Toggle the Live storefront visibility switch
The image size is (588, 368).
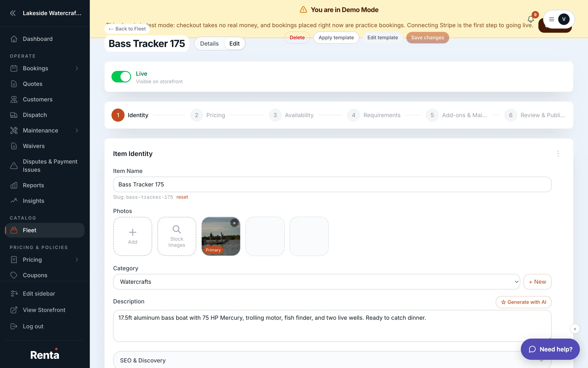click(x=121, y=77)
